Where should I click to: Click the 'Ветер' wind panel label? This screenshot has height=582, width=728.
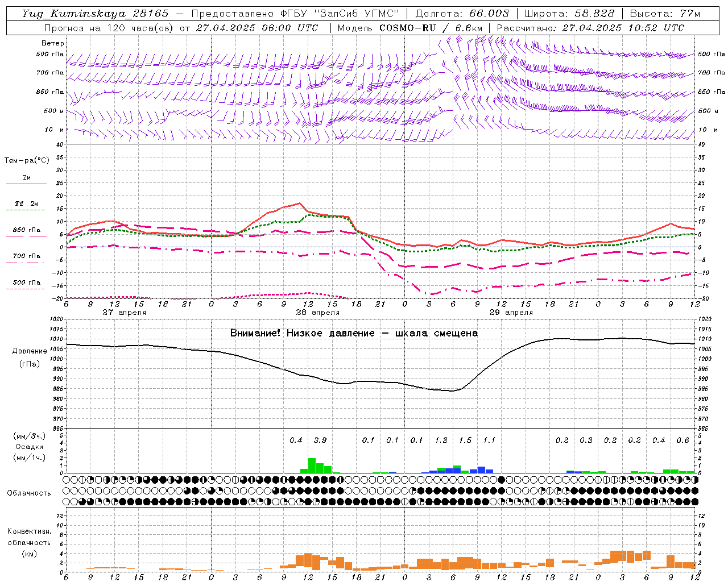(53, 43)
